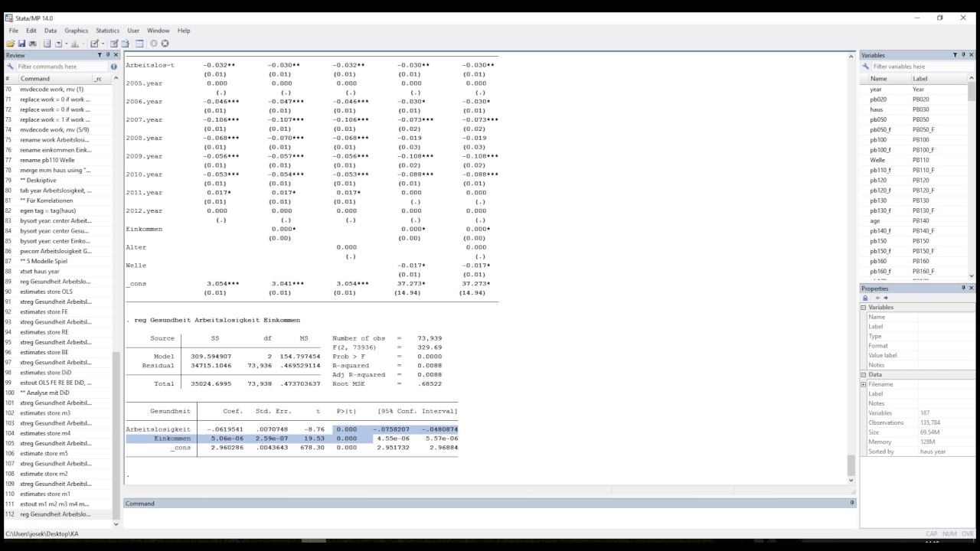Click the Save toolbar icon
The height and width of the screenshot is (551, 980).
(21, 44)
